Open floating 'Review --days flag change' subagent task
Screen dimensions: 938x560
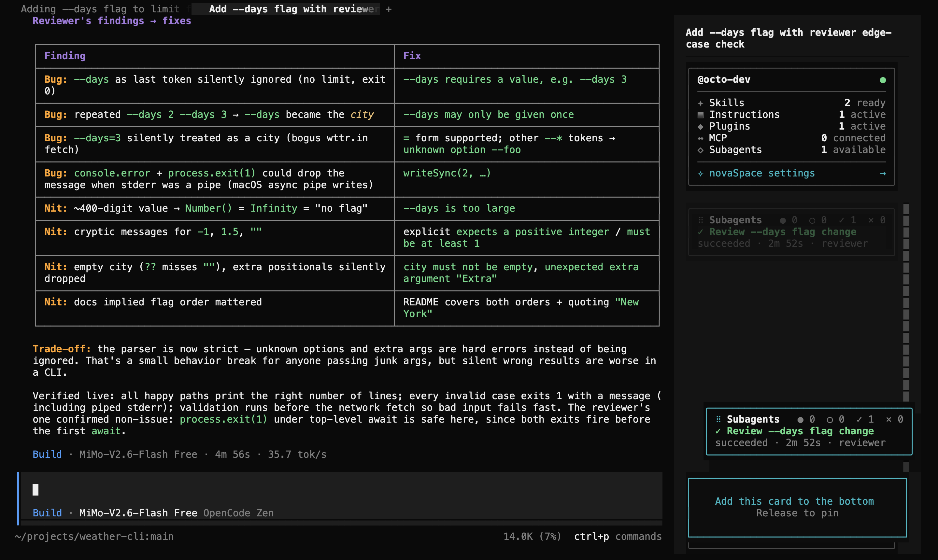[800, 431]
